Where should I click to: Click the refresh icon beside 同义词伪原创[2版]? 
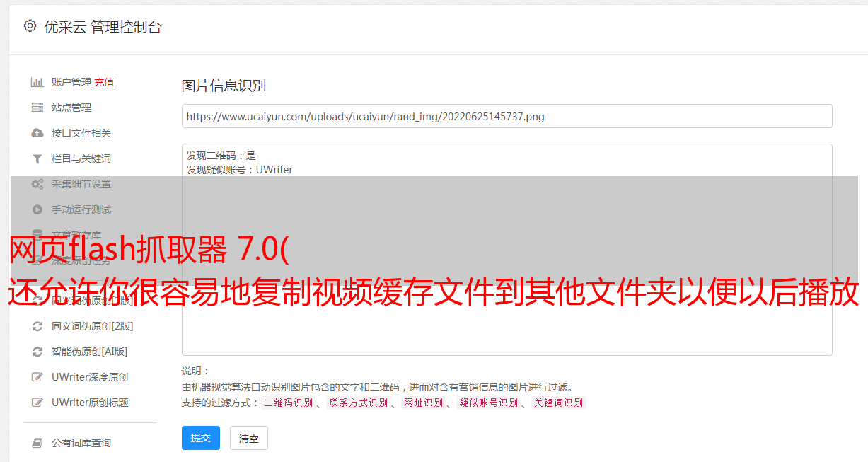pyautogui.click(x=37, y=326)
